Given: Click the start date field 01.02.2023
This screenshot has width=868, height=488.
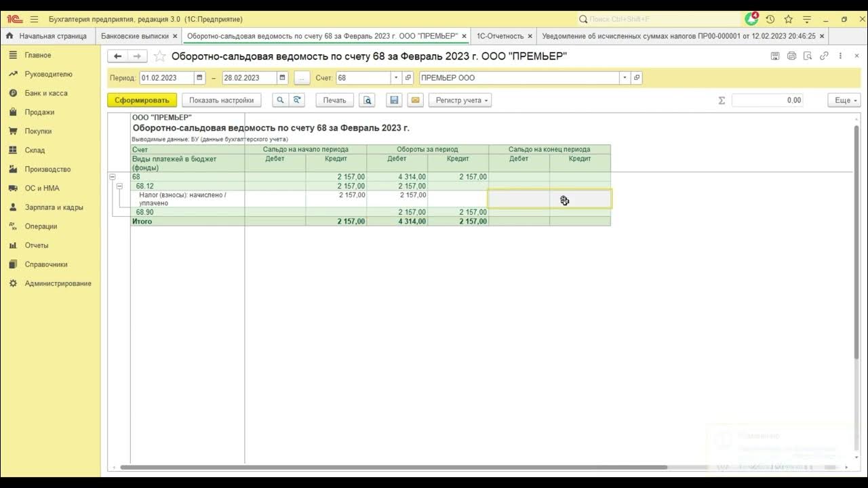Looking at the screenshot, I should [167, 78].
